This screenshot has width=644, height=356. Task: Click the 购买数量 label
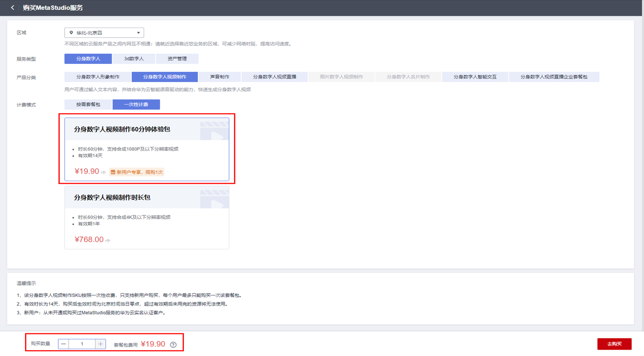41,344
